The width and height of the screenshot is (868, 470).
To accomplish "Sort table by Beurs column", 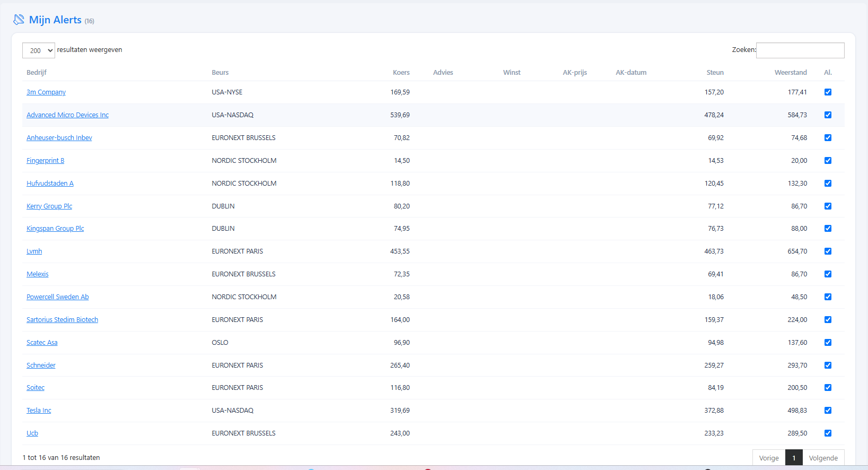I will 220,73.
